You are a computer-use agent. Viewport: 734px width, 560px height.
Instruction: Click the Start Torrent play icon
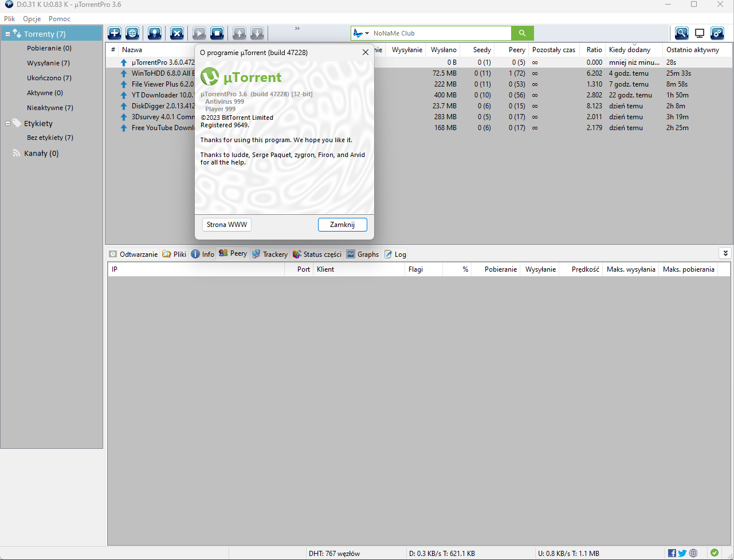[199, 33]
